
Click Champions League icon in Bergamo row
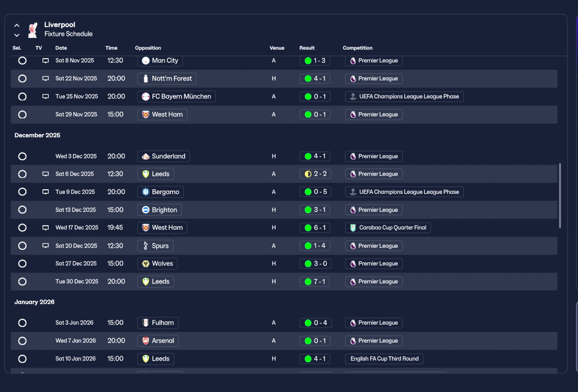353,192
